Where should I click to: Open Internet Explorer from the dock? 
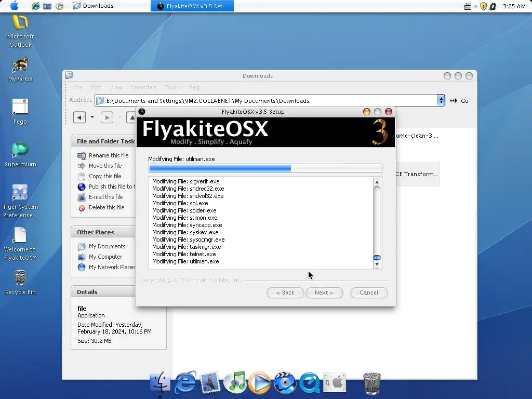(185, 382)
